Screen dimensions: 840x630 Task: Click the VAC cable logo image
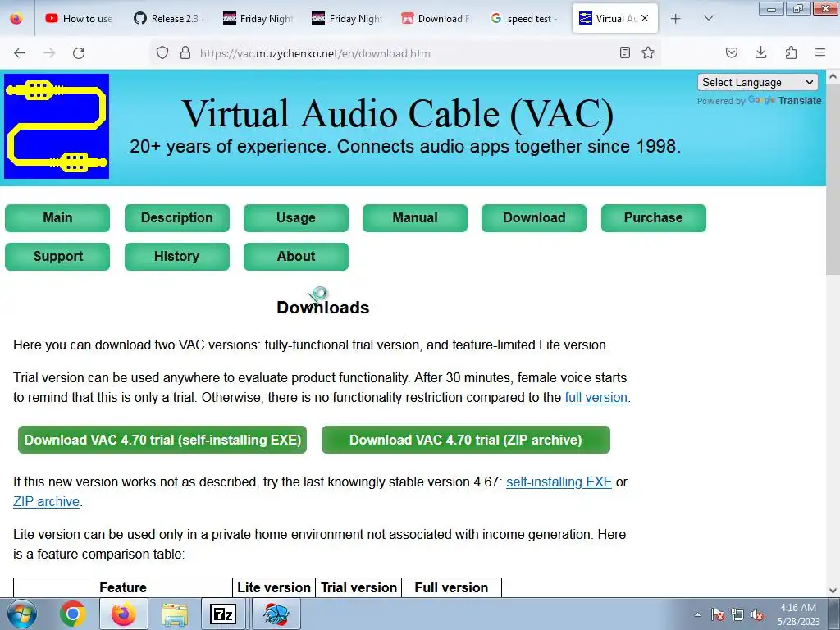(x=57, y=126)
